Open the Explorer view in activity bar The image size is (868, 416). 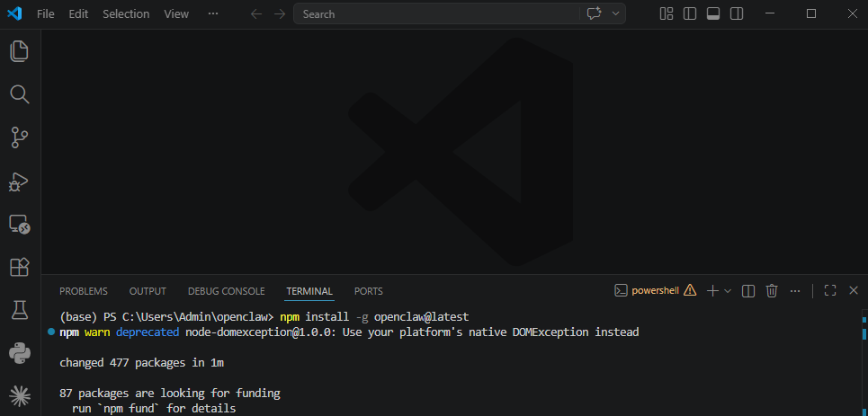click(x=20, y=51)
